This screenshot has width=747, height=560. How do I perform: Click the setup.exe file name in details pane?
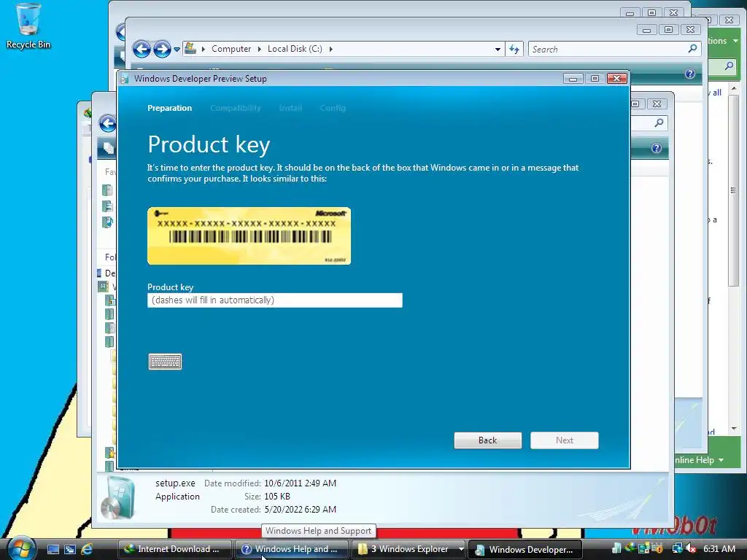tap(175, 483)
